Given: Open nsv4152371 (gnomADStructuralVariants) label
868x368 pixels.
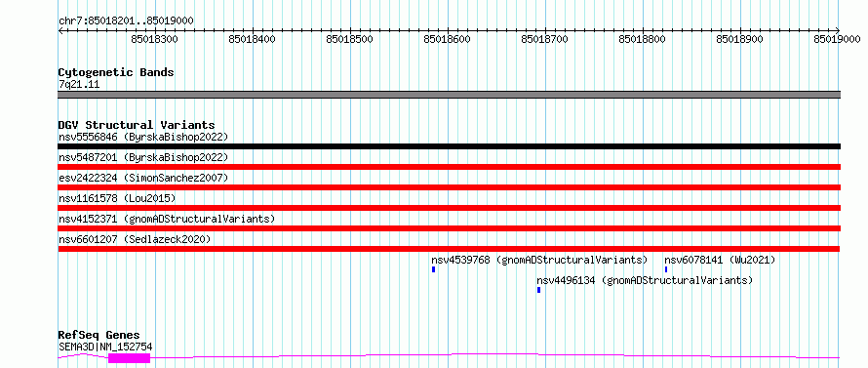Looking at the screenshot, I should pos(166,219).
